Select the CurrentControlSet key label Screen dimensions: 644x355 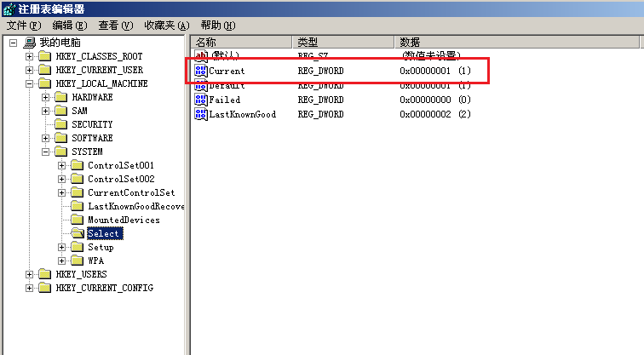coord(131,192)
